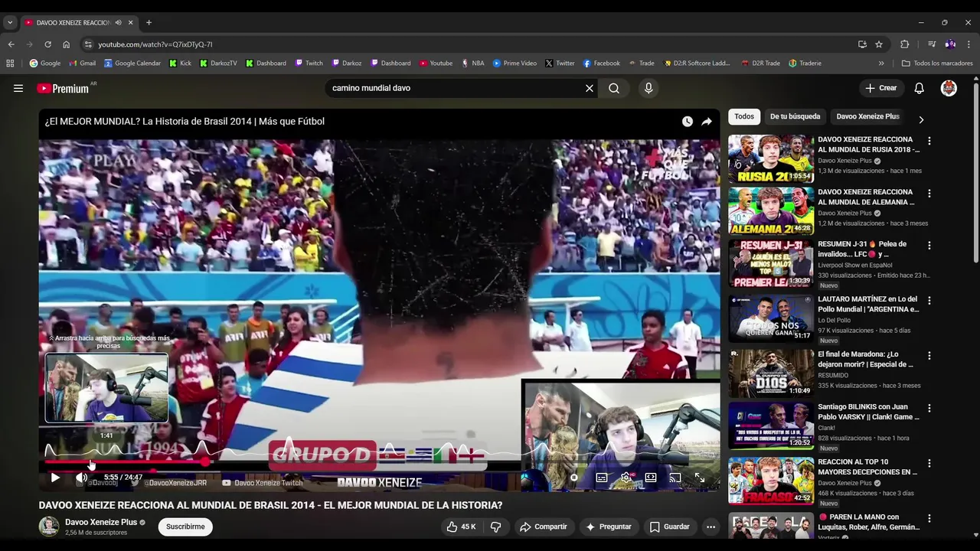Viewport: 980px width, 551px height.
Task: Click the Crear button
Action: 881,88
